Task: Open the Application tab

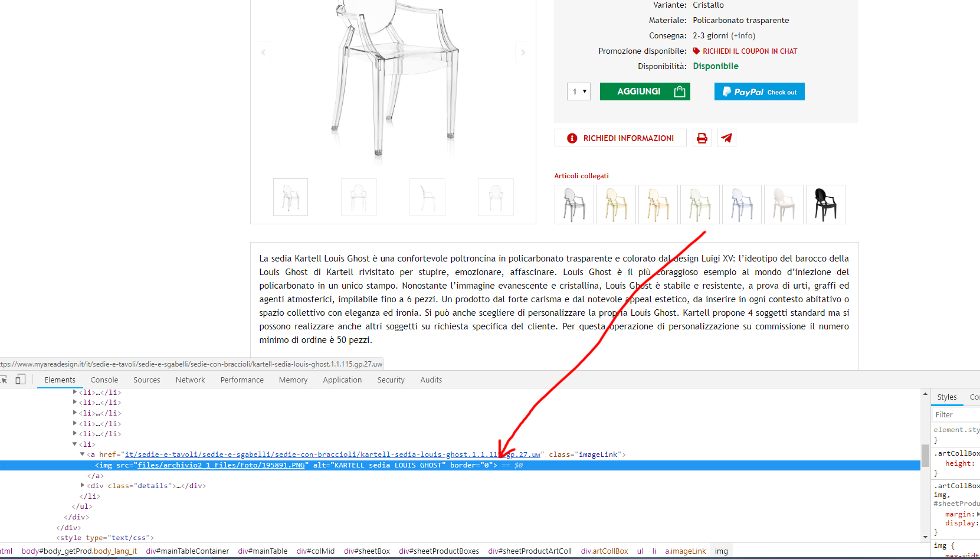Action: pos(342,380)
